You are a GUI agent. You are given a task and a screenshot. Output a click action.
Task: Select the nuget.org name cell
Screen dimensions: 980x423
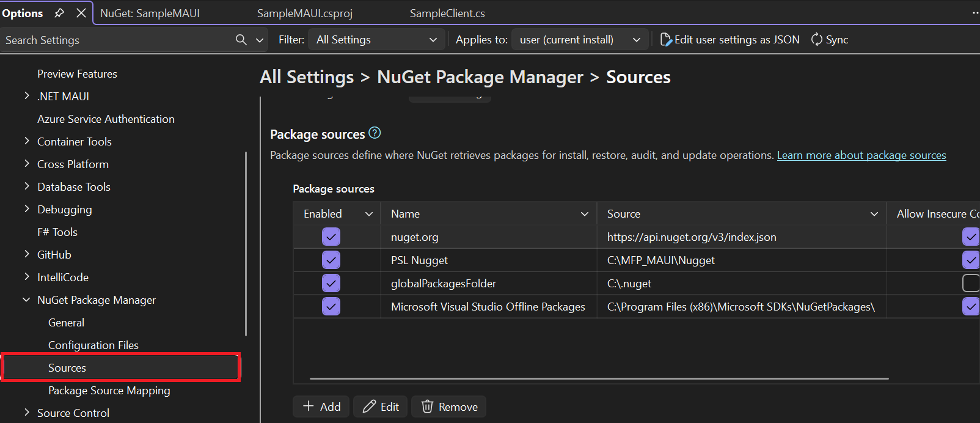[x=489, y=237]
